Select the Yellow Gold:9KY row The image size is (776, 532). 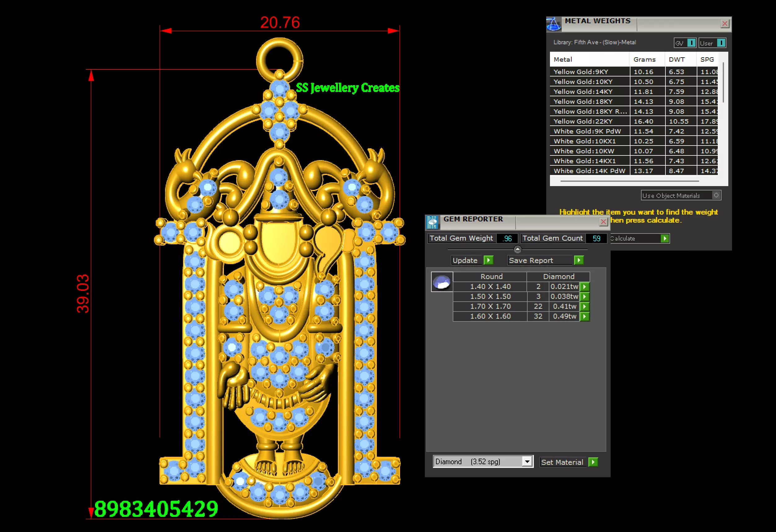click(634, 72)
